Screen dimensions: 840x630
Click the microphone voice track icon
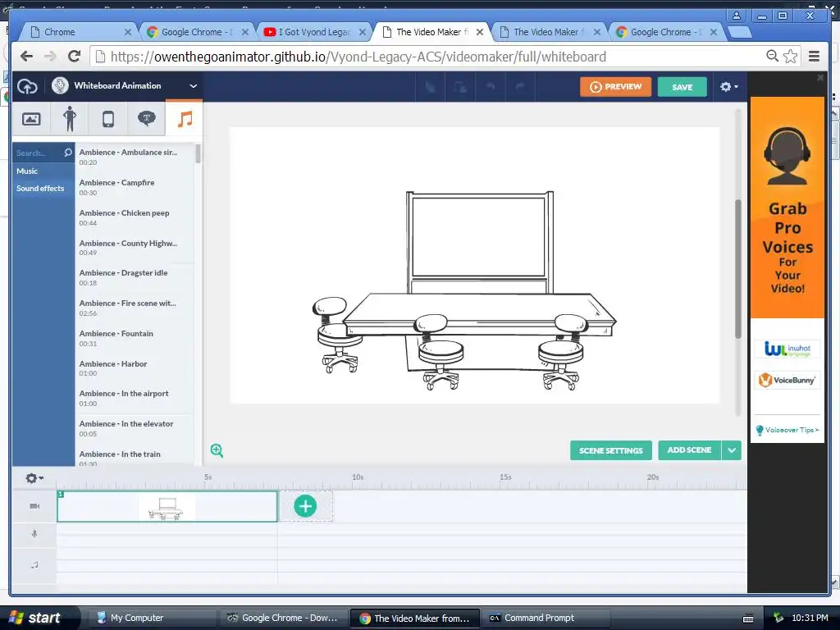pos(34,533)
